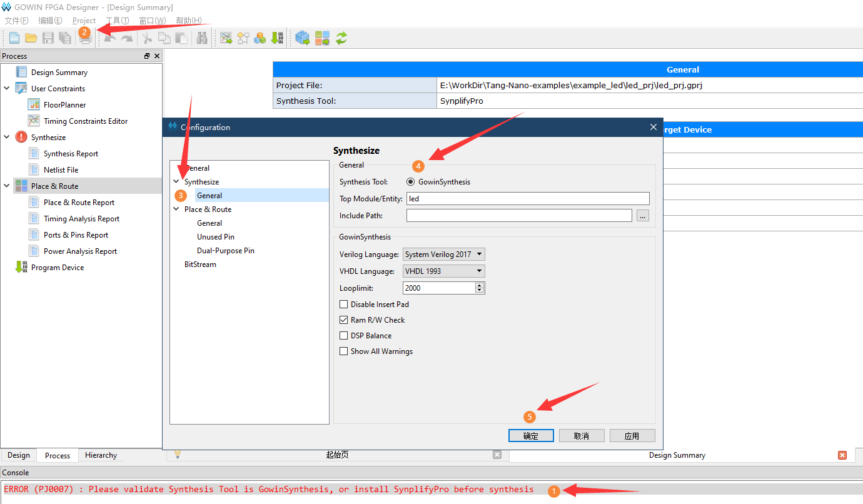This screenshot has height=504, width=863.
Task: Click the Undo arrow in toolbar
Action: pyautogui.click(x=110, y=38)
